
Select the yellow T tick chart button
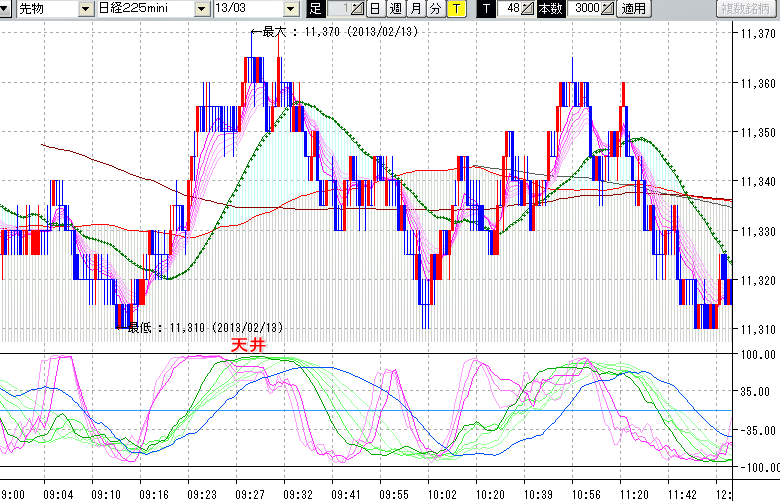456,9
